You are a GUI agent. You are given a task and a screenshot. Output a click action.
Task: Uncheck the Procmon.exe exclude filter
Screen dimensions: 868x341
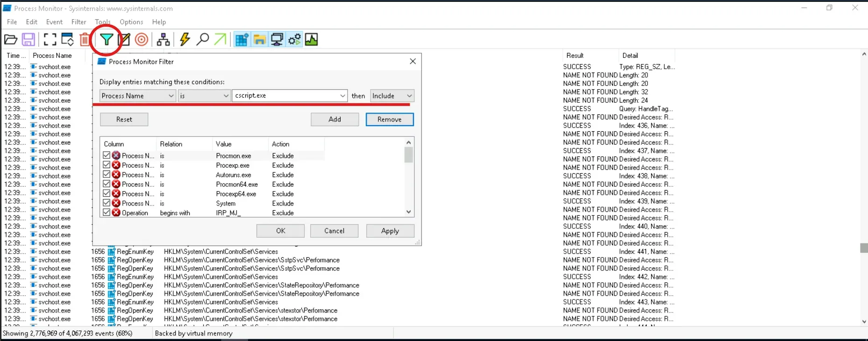(x=107, y=156)
